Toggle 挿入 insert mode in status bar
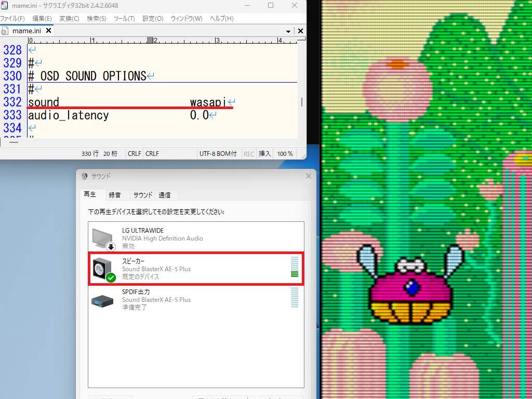This screenshot has height=399, width=532. [x=265, y=154]
